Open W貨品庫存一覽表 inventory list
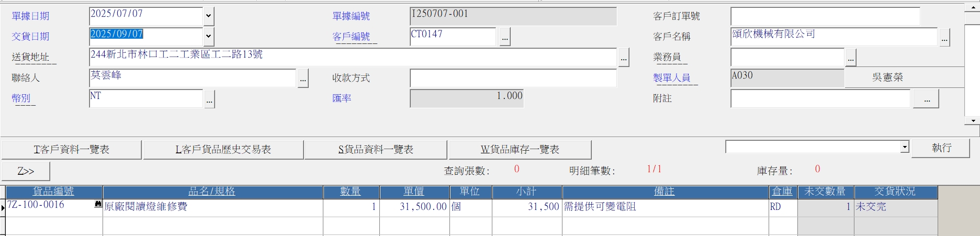This screenshot has height=236, width=980. (x=520, y=150)
